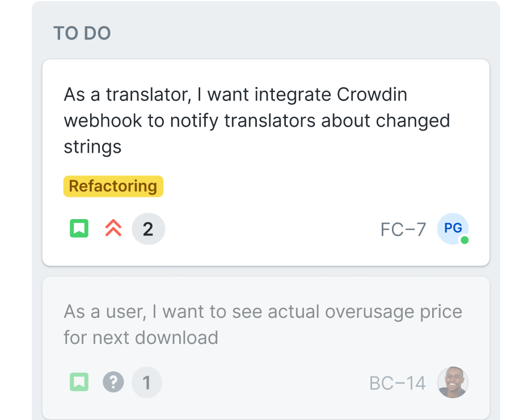Click the unknown priority question mark icon

click(113, 382)
